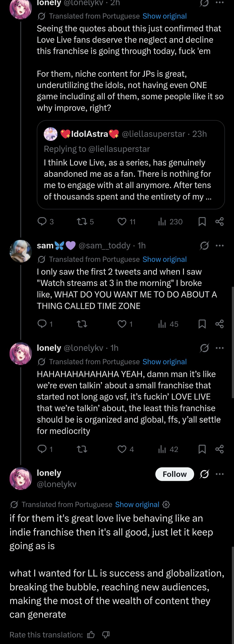Open Grok icon on sam's tweet

coord(204,245)
